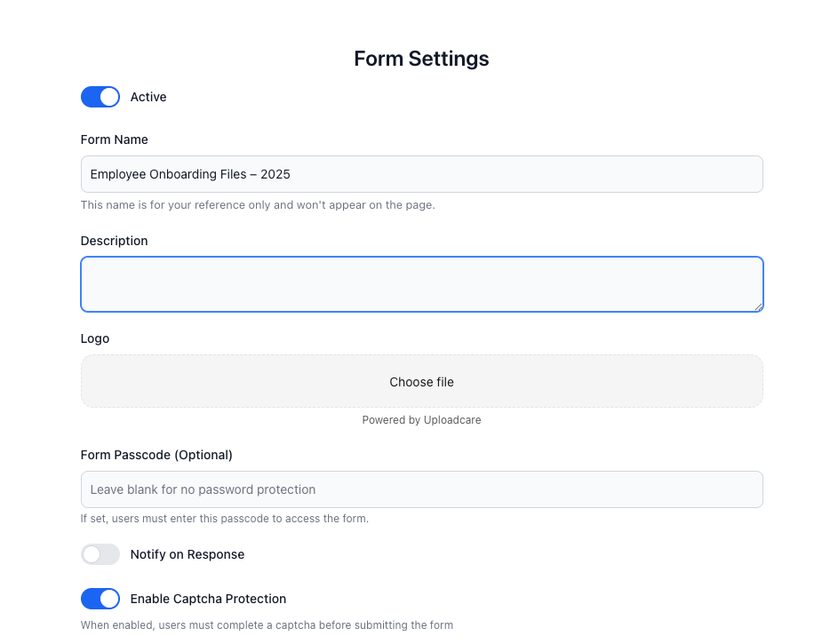Click the Description resize handle
The height and width of the screenshot is (644, 830).
point(758,308)
